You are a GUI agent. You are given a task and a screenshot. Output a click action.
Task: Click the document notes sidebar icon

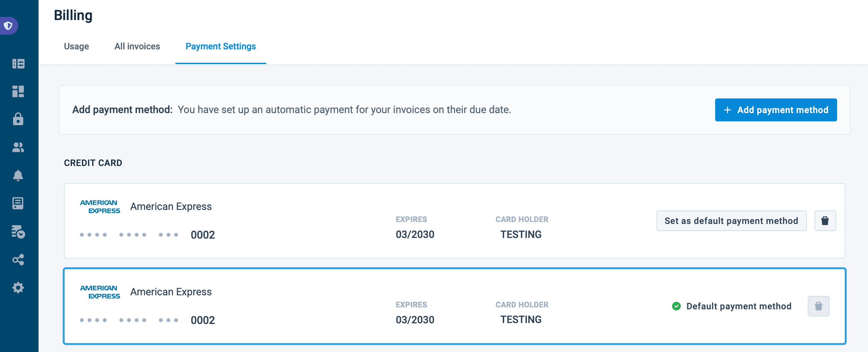(x=18, y=203)
